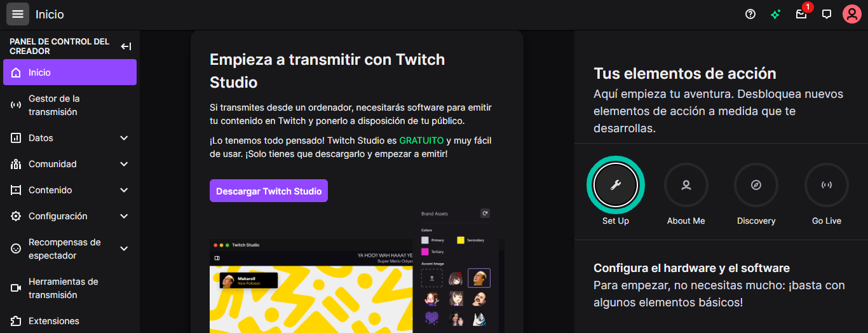Select the Set Up wrench circle
Image resolution: width=868 pixels, height=333 pixels.
click(615, 185)
